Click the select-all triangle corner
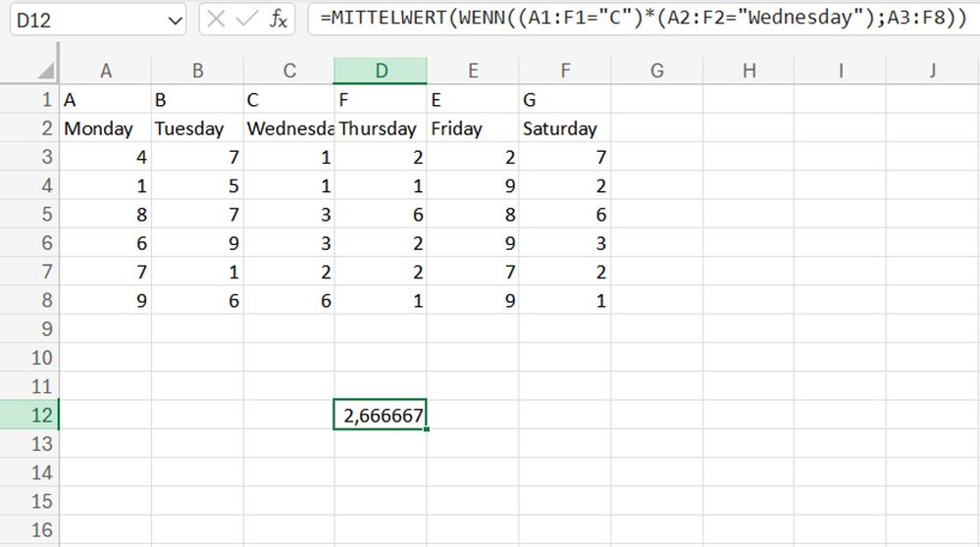This screenshot has width=980, height=547. coord(46,71)
